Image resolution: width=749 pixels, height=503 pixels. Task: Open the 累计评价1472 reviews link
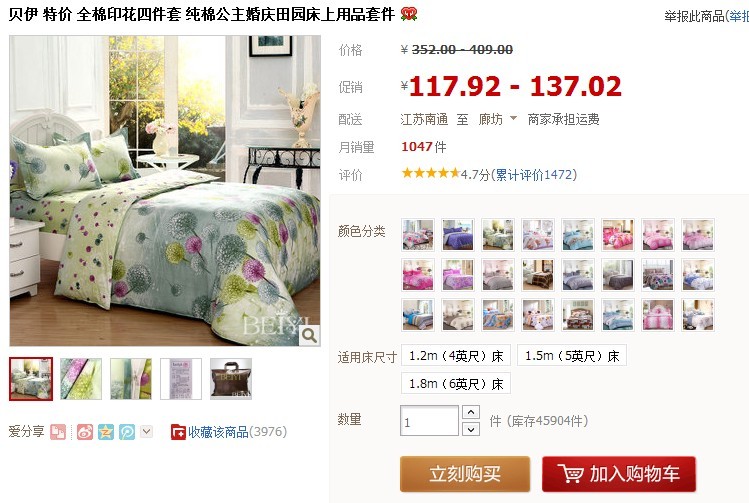(534, 175)
